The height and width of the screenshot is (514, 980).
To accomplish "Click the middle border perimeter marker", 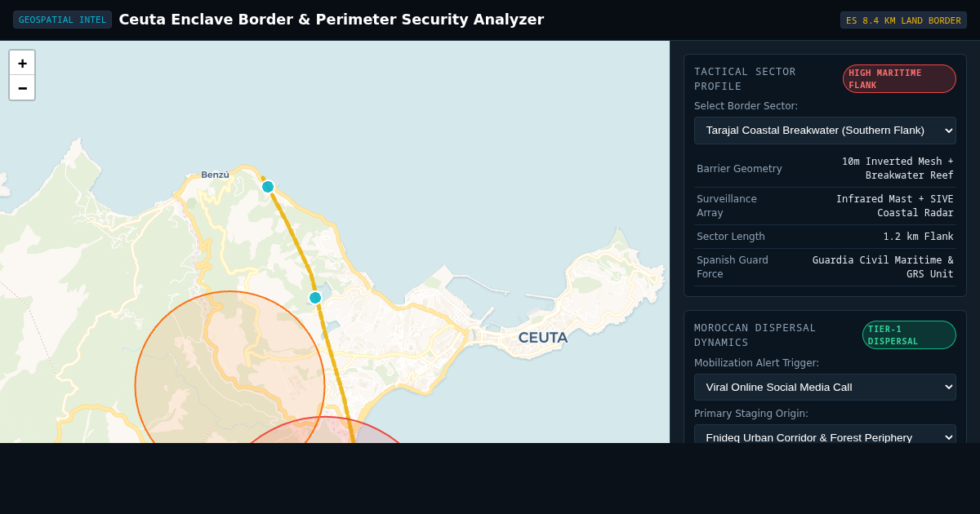I will pyautogui.click(x=315, y=298).
